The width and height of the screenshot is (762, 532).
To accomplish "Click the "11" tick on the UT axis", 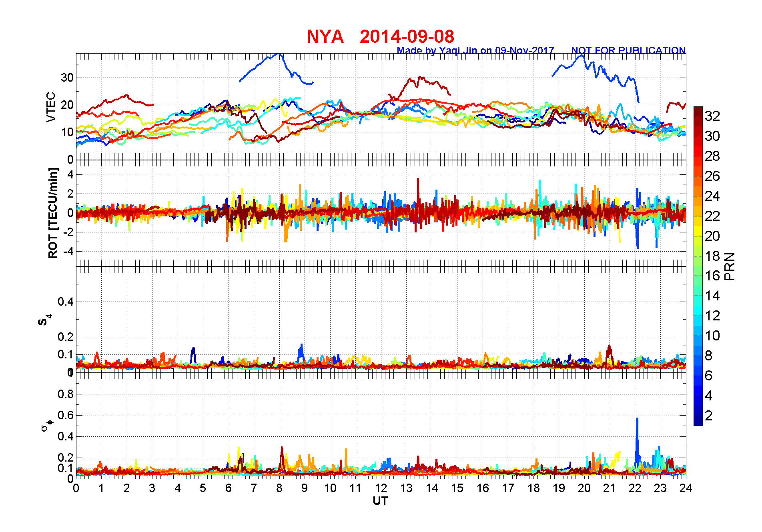I will click(x=355, y=488).
